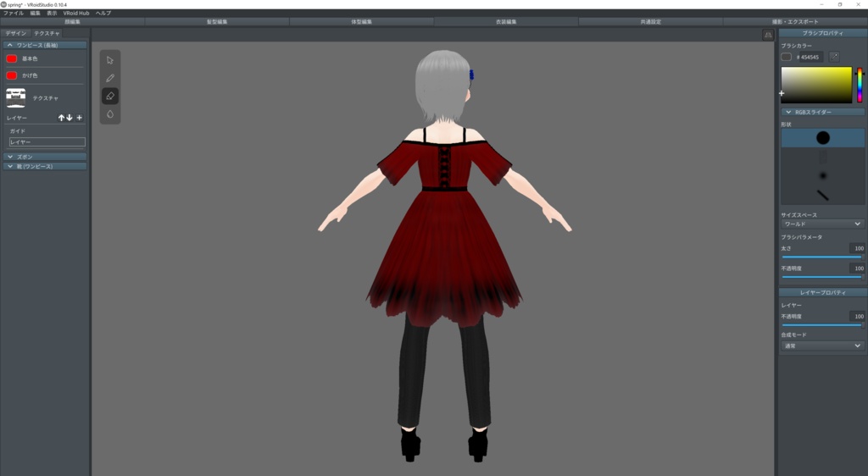The width and height of the screenshot is (868, 476).
Task: Click the brush color preview swatch
Action: coord(786,57)
